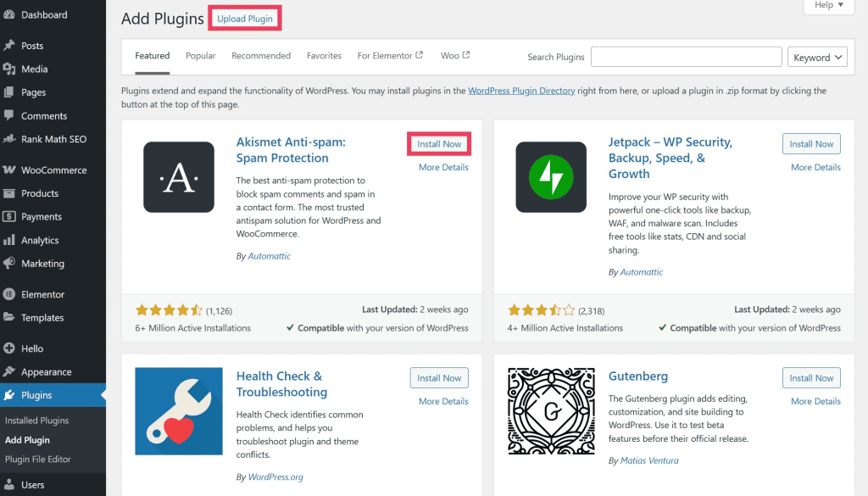View More Details for Jetpack
This screenshot has height=496, width=868.
click(x=815, y=167)
